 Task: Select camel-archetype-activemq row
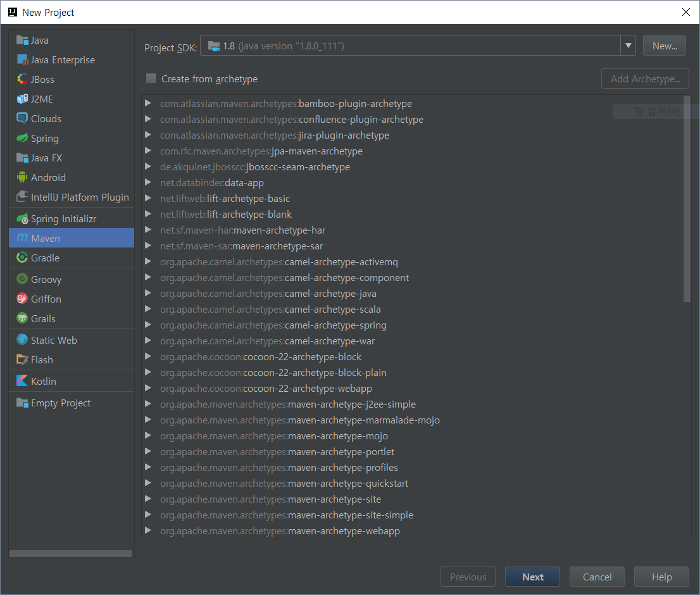pos(413,261)
